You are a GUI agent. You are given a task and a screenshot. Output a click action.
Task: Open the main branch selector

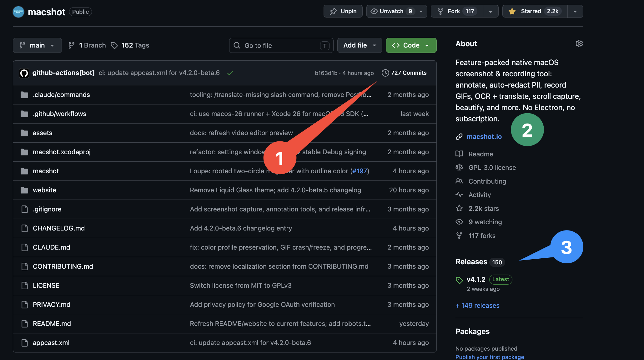(37, 45)
